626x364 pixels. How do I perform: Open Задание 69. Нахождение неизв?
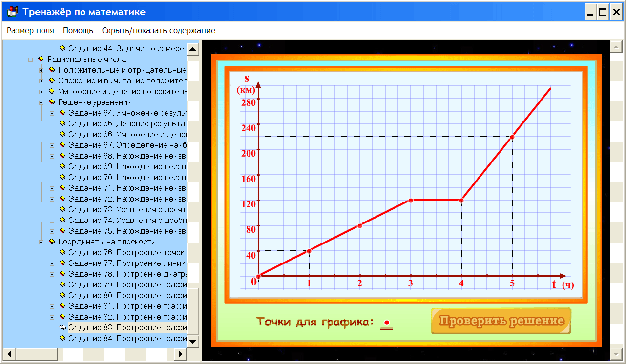tap(127, 166)
